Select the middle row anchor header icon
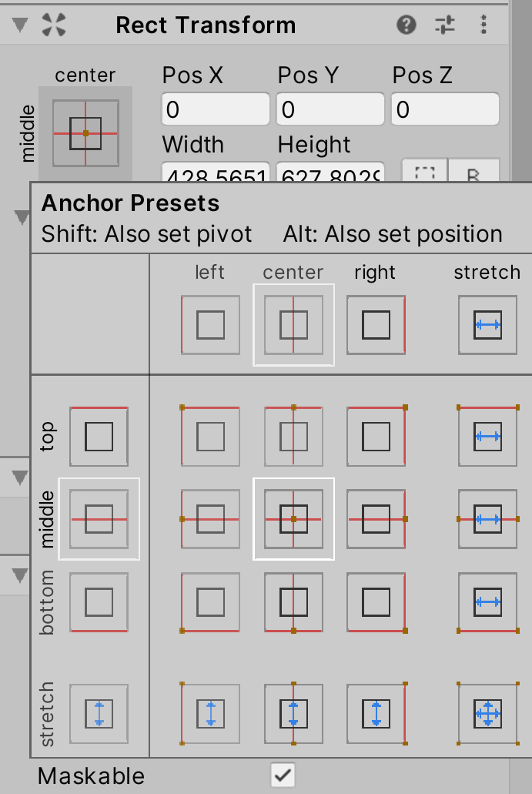The height and width of the screenshot is (794, 532). pos(99,519)
